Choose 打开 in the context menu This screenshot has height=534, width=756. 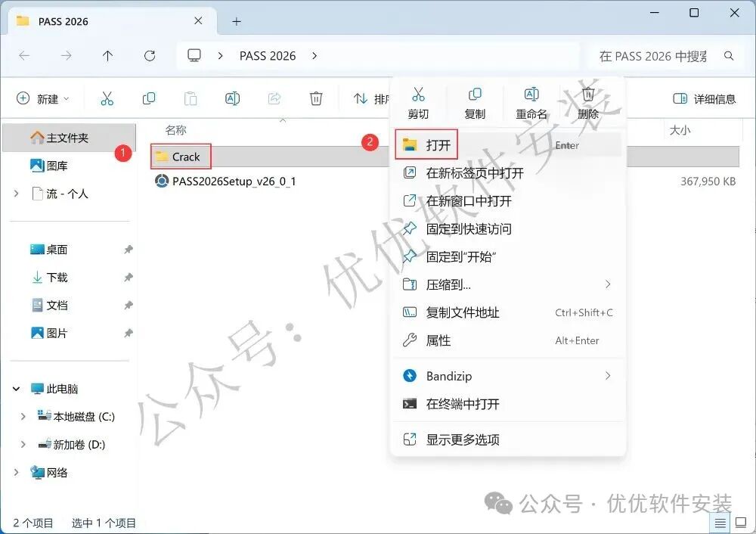click(x=508, y=144)
